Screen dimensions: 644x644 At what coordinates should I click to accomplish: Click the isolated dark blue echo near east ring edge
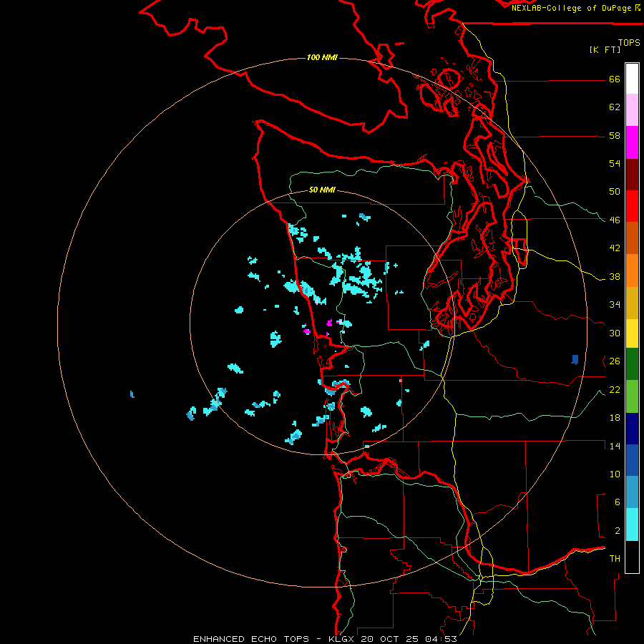[575, 360]
